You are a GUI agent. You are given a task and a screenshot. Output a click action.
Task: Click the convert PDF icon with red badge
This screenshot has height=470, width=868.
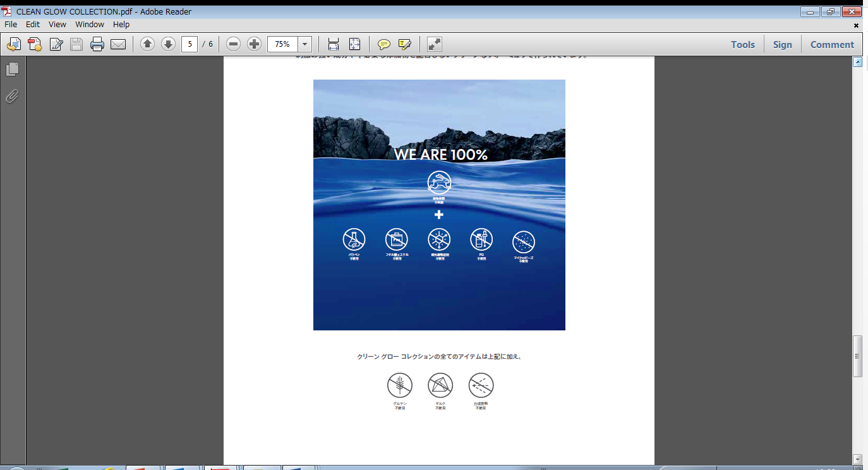pos(35,44)
